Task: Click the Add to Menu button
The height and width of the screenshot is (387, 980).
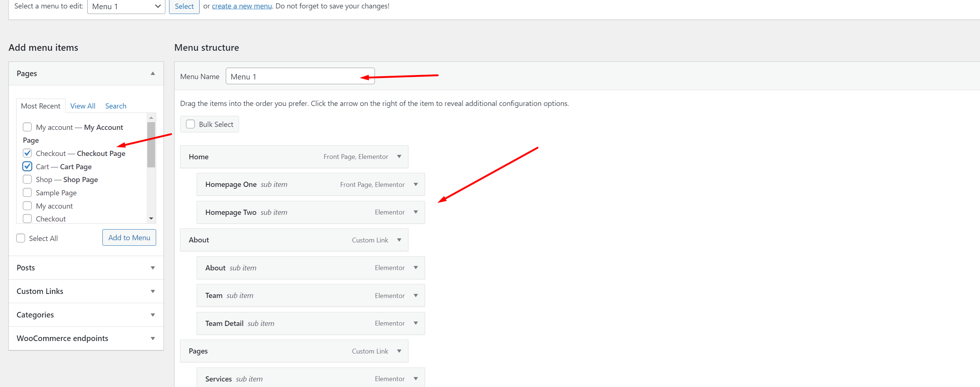Action: coord(129,238)
